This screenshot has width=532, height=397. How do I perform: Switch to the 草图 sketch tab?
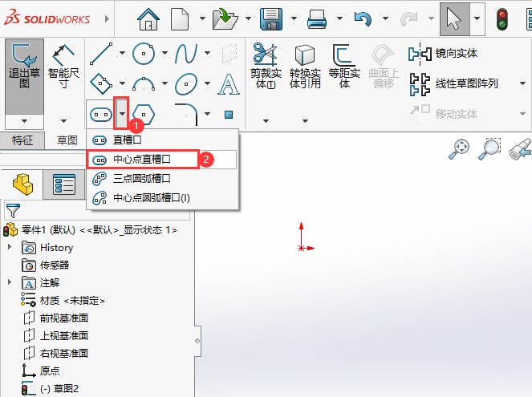67,140
